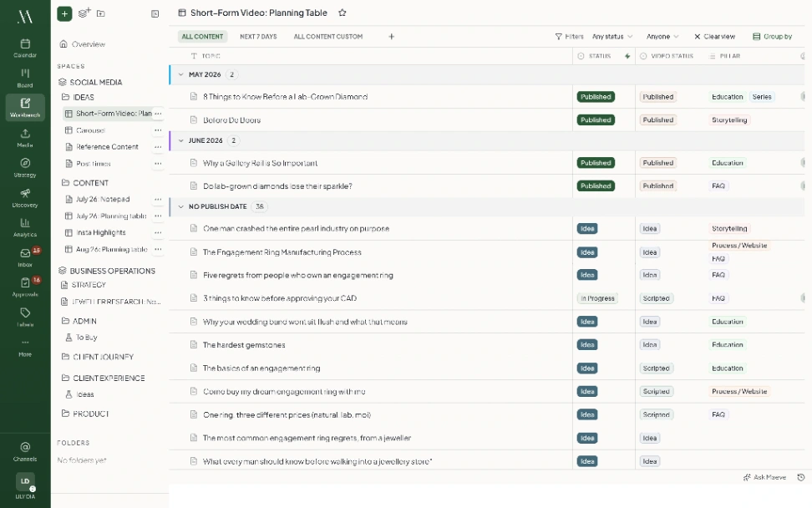Image resolution: width=812 pixels, height=508 pixels.
Task: Expand the PRODUCT folder
Action: pos(85,414)
